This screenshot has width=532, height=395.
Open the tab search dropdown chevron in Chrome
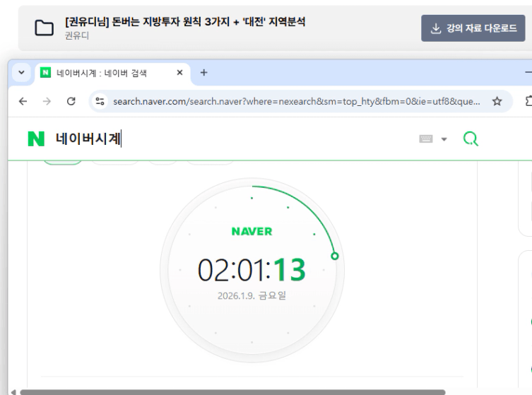click(21, 72)
